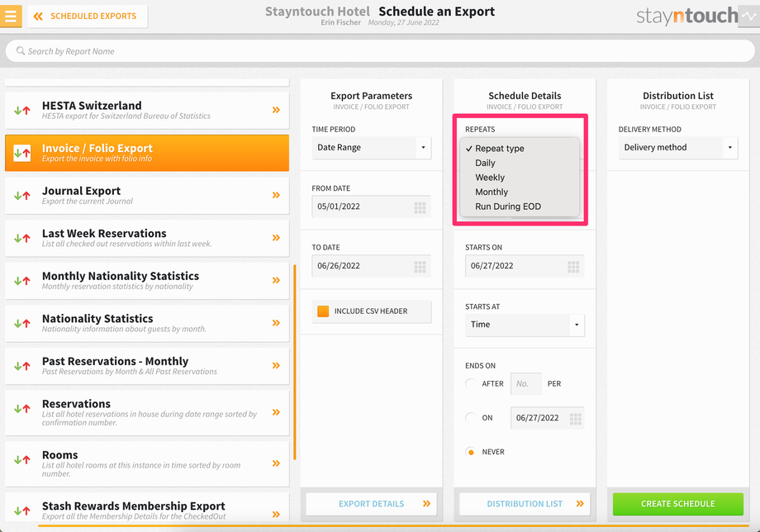Click export arrows icon for HESTA Switzerland
This screenshot has height=532, width=760.
point(22,111)
